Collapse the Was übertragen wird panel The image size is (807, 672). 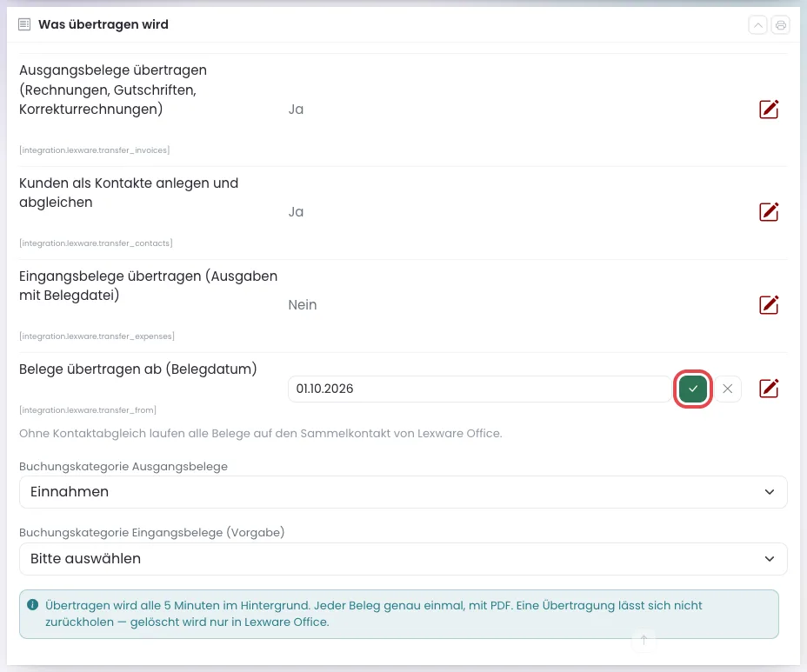(x=757, y=24)
